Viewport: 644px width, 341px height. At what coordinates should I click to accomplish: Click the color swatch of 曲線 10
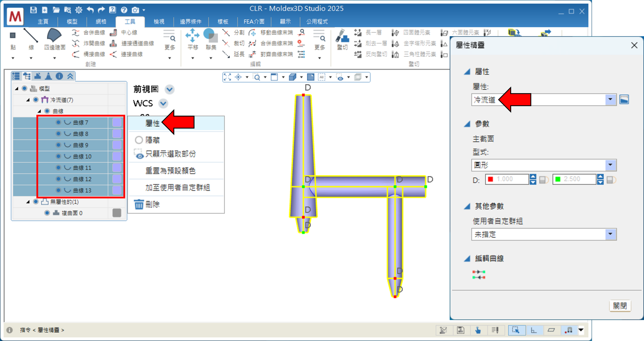[117, 156]
